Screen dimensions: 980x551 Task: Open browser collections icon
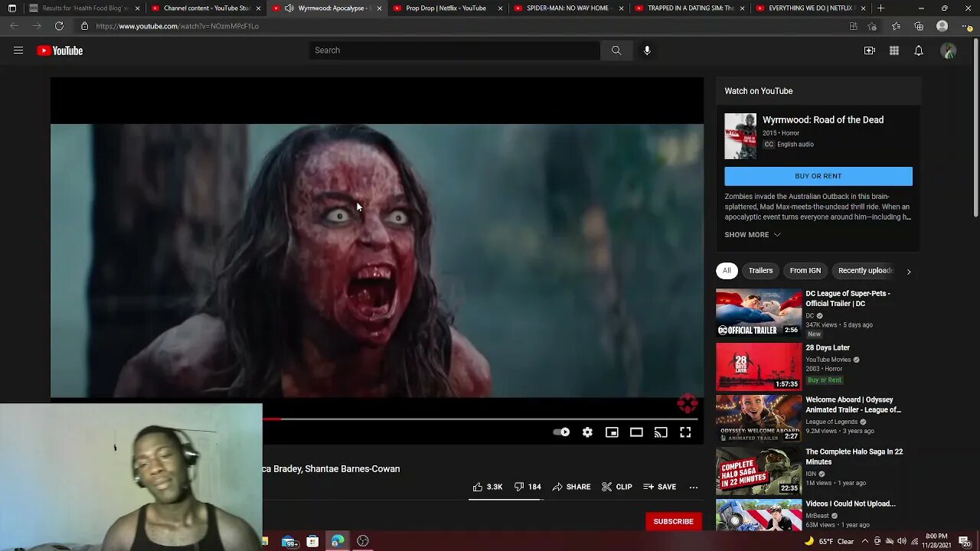tap(919, 26)
